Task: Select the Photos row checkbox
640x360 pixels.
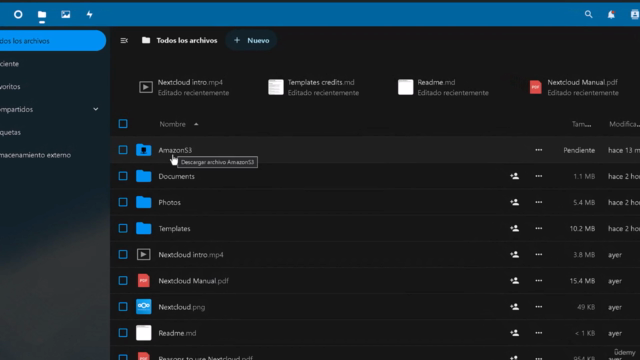Action: 123,202
